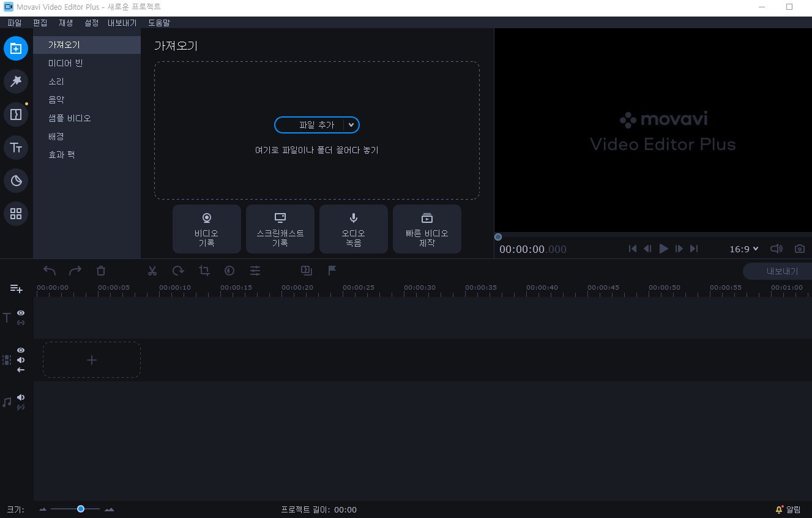Click the timeline zoom slider handle

(x=81, y=509)
